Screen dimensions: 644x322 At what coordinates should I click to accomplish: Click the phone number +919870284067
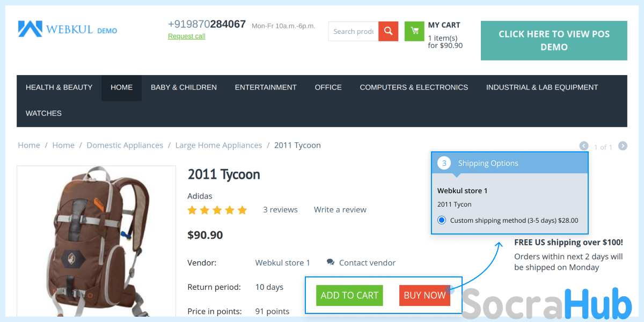pos(207,24)
